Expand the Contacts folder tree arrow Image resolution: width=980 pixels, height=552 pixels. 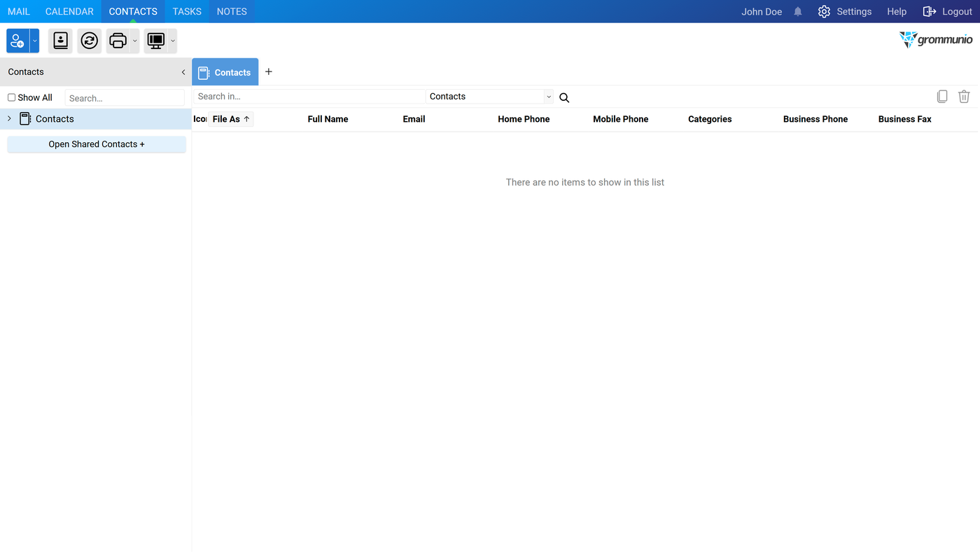(9, 119)
